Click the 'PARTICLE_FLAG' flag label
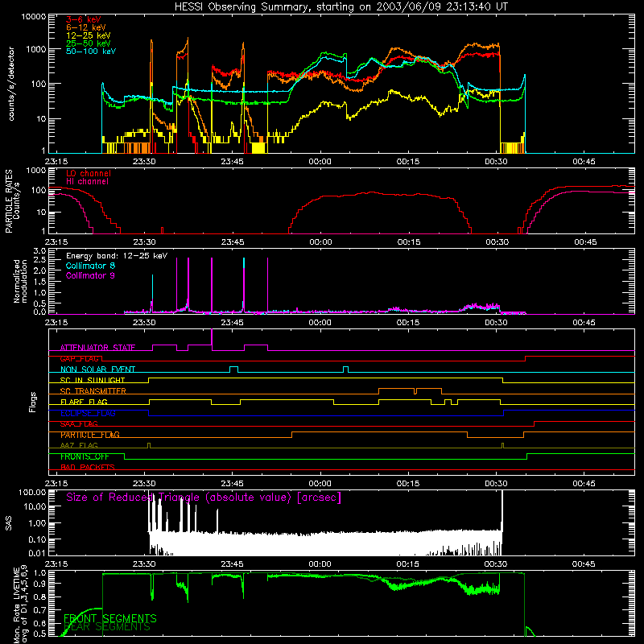 90,435
